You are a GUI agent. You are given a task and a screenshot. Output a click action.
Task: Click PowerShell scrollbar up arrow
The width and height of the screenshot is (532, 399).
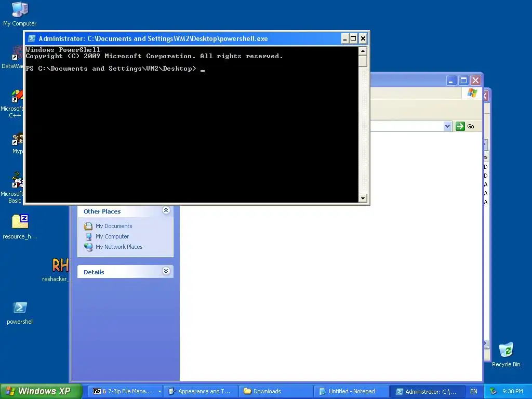pos(363,51)
